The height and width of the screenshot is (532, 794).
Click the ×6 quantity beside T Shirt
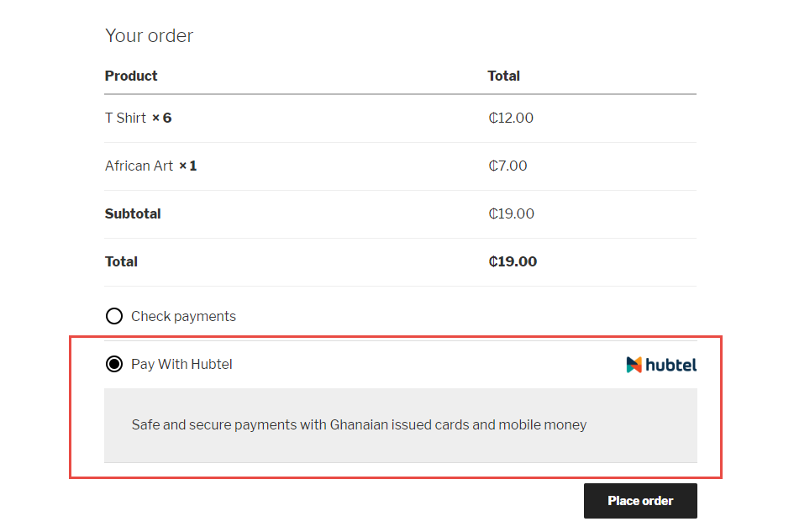coord(162,118)
